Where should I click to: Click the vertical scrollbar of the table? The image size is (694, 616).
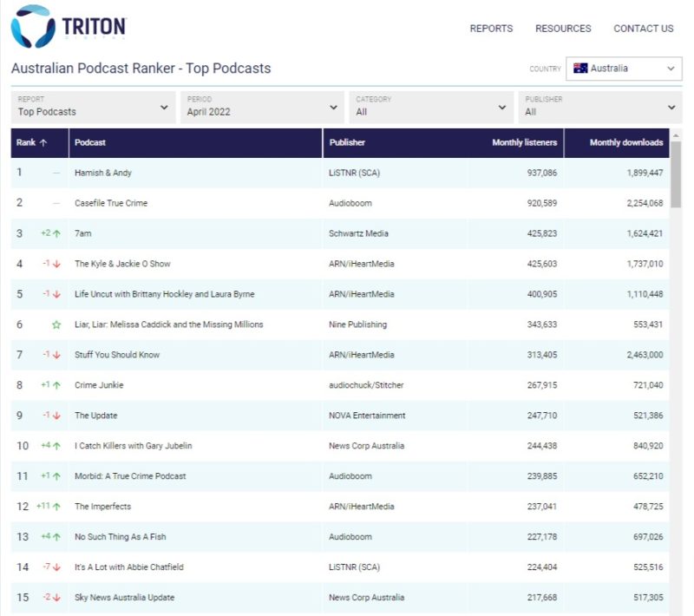tap(676, 174)
